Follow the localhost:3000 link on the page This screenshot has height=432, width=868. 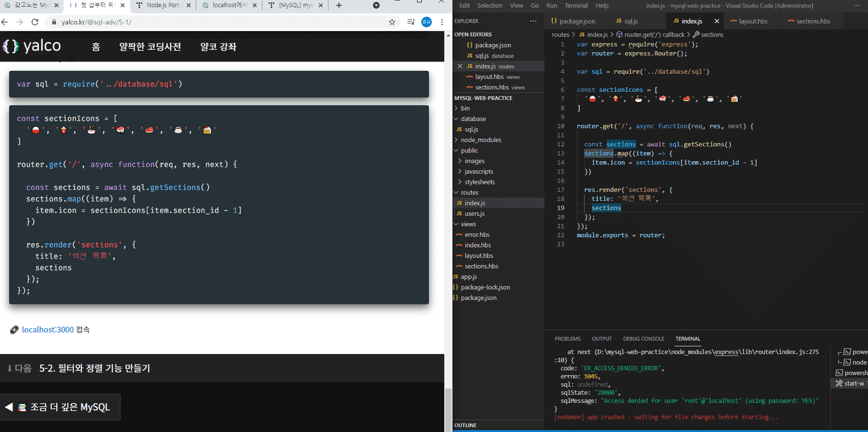pyautogui.click(x=48, y=330)
